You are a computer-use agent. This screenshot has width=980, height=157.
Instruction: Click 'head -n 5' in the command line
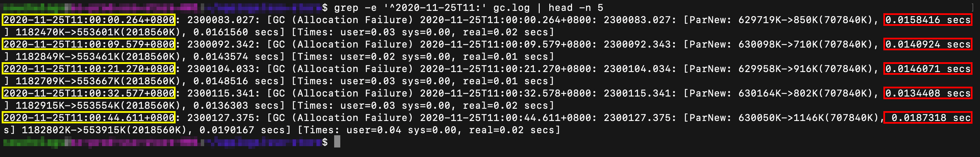coord(575,7)
